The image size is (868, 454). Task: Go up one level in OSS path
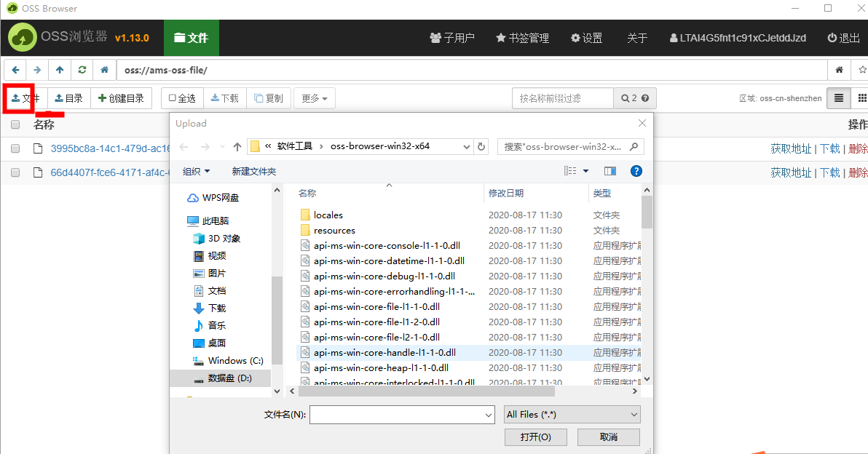click(x=60, y=71)
